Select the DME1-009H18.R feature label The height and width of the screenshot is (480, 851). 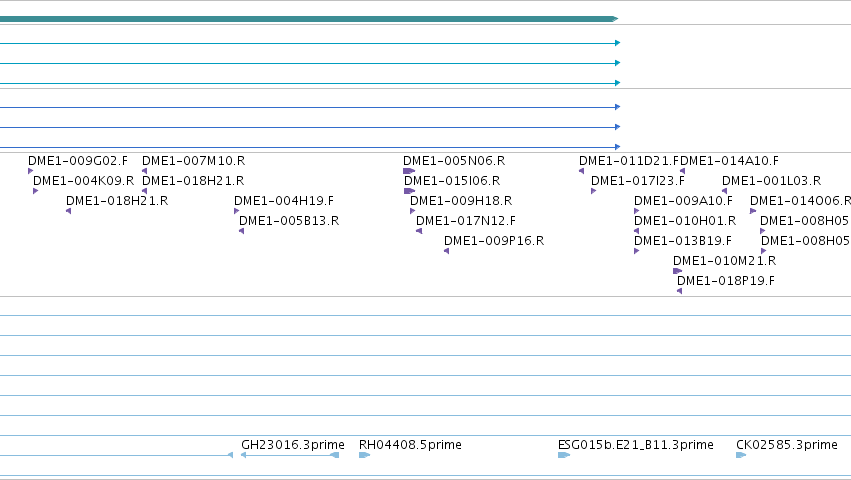pyautogui.click(x=461, y=201)
